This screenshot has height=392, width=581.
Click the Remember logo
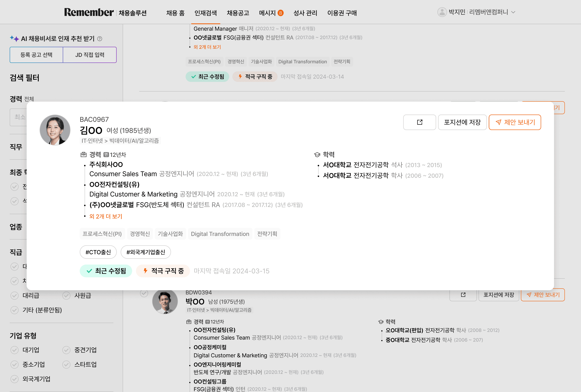tap(89, 12)
